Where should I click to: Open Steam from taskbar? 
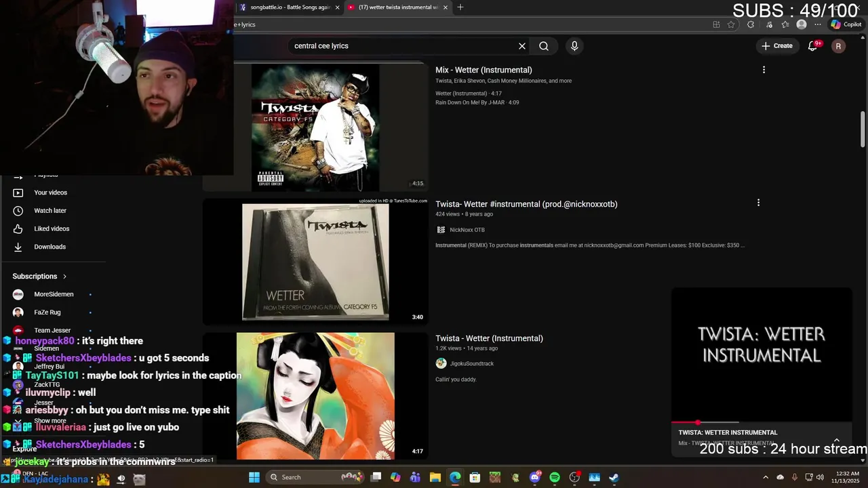coord(614,477)
